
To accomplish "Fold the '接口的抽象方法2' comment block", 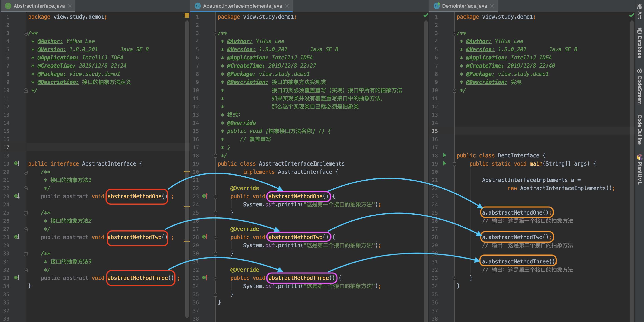I will click(25, 213).
